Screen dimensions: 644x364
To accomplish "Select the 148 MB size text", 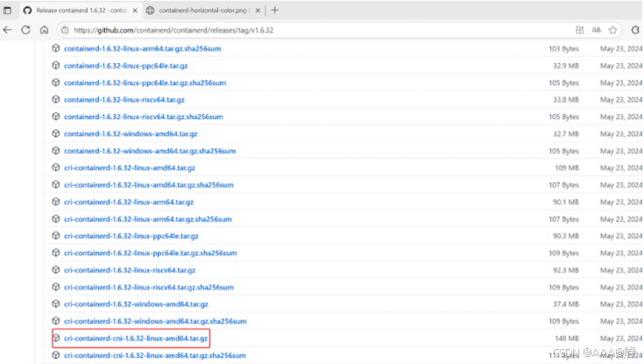I will coord(567,339).
